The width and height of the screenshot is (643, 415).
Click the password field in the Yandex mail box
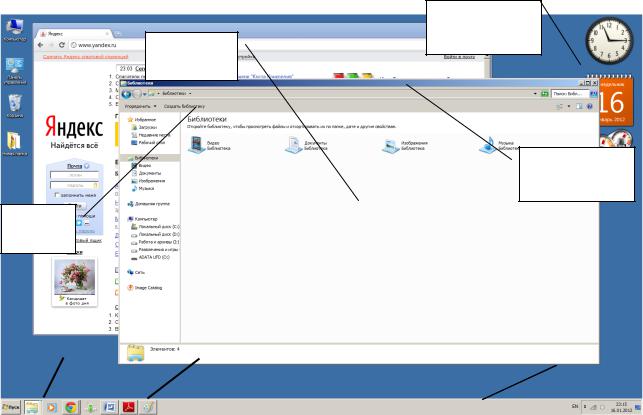75,185
